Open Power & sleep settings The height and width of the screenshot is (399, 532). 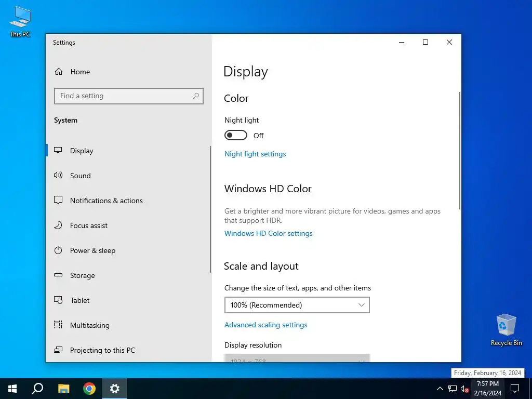click(x=128, y=250)
